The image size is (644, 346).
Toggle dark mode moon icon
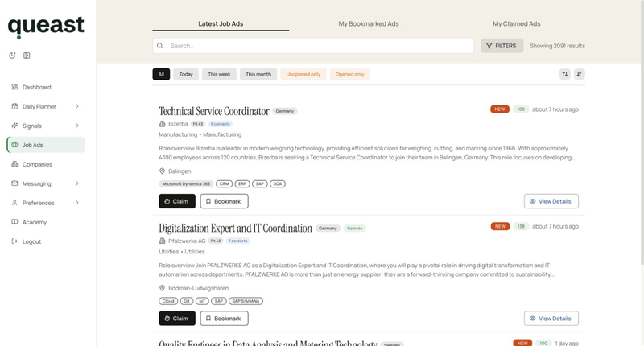click(x=12, y=56)
